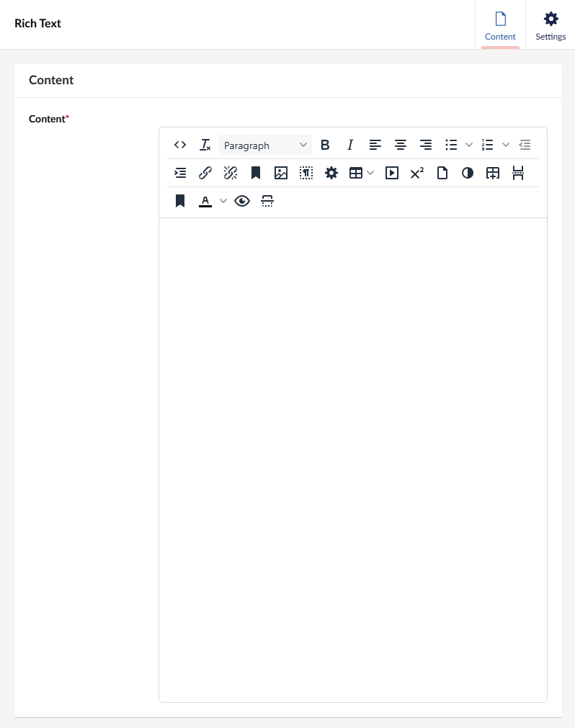The height and width of the screenshot is (728, 575).
Task: Increase indent of the paragraph
Action: point(180,173)
